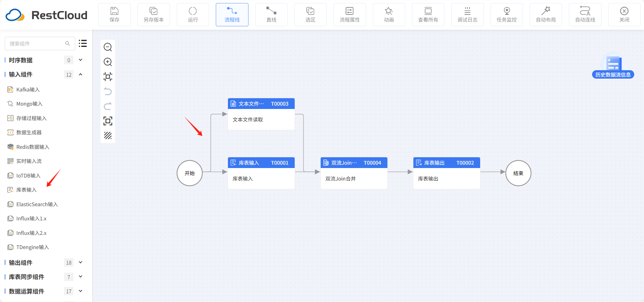Screen dimensions: 644x302
Task: Click the 库表输出 node body text
Action: tap(428, 179)
